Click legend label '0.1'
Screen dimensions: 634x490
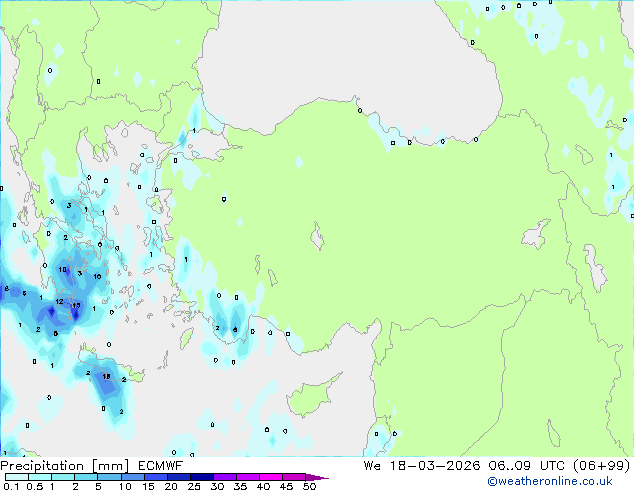(x=11, y=486)
